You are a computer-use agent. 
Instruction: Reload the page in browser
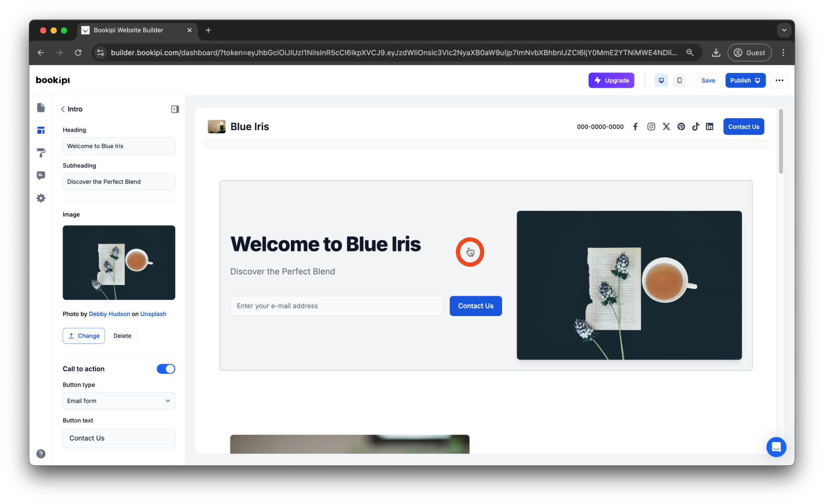pyautogui.click(x=78, y=52)
